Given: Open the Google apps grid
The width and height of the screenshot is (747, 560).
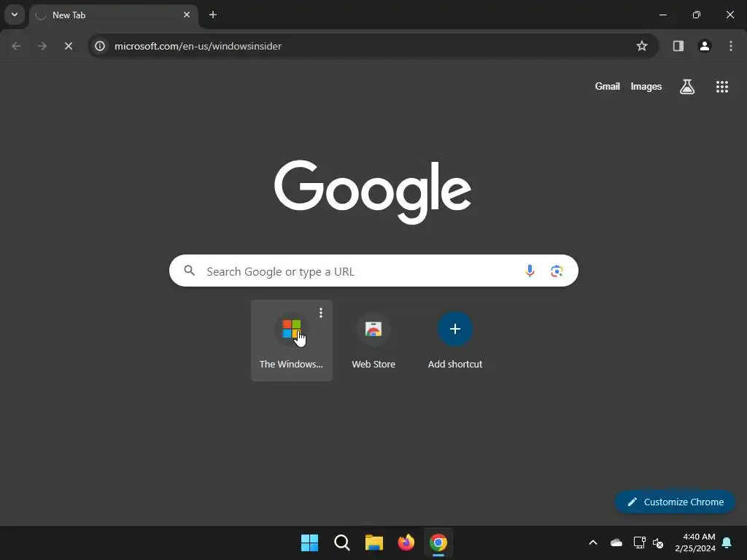Looking at the screenshot, I should coord(722,87).
